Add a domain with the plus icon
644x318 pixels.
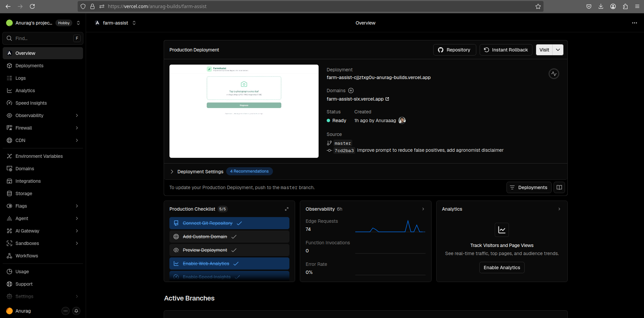[351, 91]
